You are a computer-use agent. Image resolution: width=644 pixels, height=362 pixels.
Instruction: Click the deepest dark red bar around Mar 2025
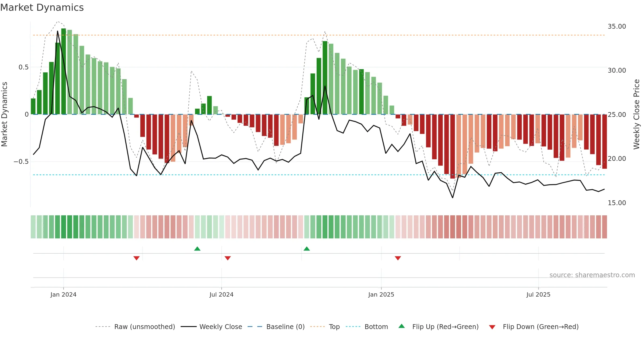453,146
